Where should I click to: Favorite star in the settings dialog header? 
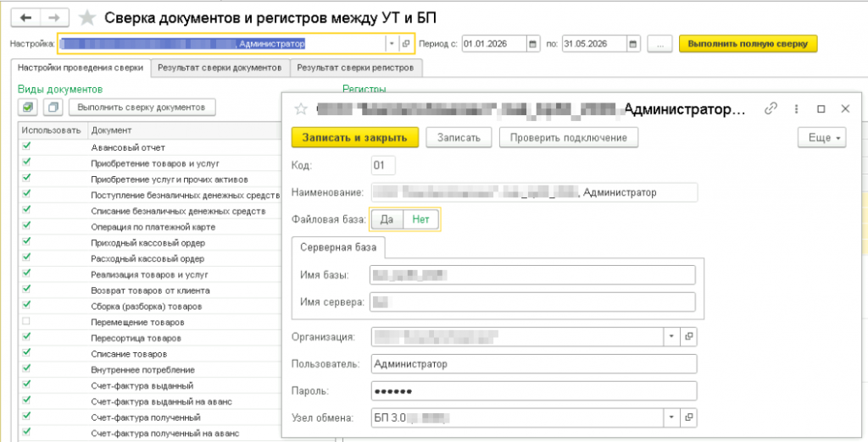pyautogui.click(x=301, y=109)
